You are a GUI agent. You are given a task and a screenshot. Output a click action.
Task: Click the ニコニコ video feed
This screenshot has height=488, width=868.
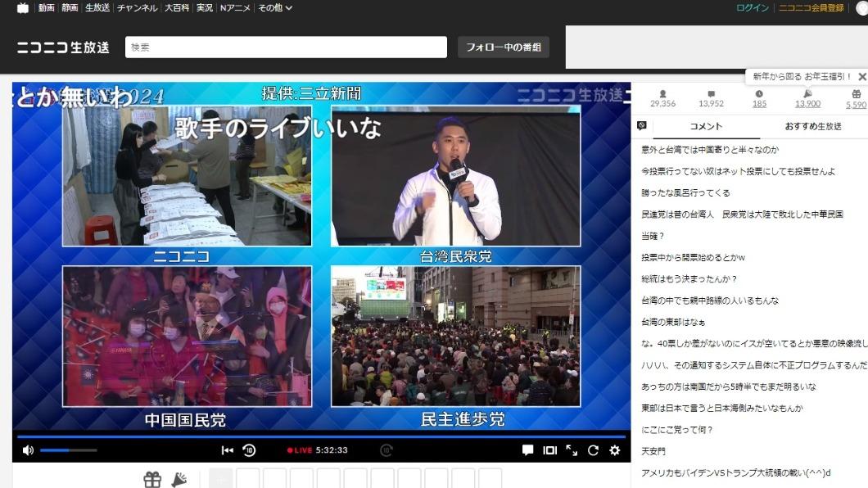tap(187, 177)
